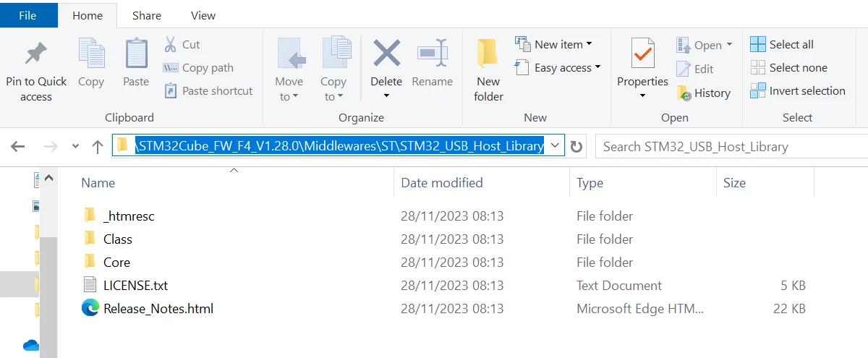Click the Select all icon
Image resolution: width=868 pixels, height=358 pixels.
click(x=757, y=44)
